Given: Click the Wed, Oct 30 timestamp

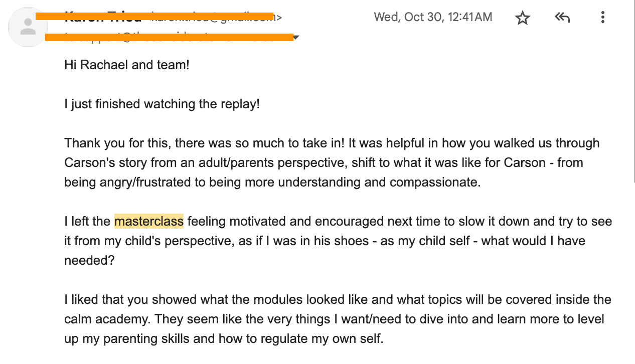Looking at the screenshot, I should [x=433, y=17].
